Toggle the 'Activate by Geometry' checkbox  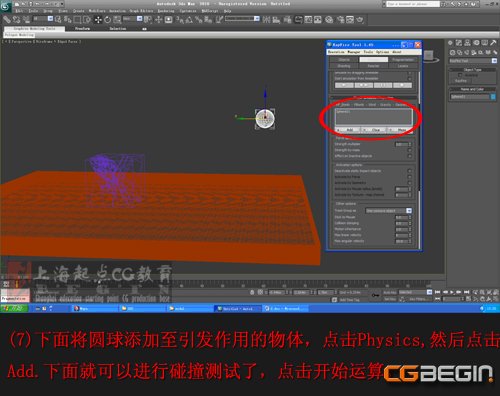(x=410, y=183)
